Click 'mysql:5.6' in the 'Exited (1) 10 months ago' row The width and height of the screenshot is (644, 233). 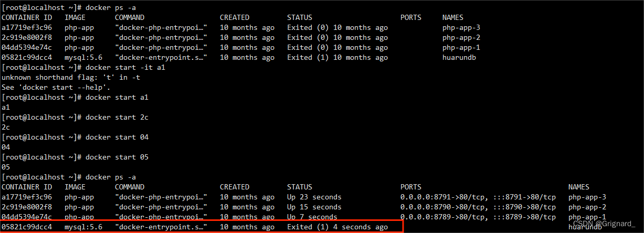tap(83, 57)
